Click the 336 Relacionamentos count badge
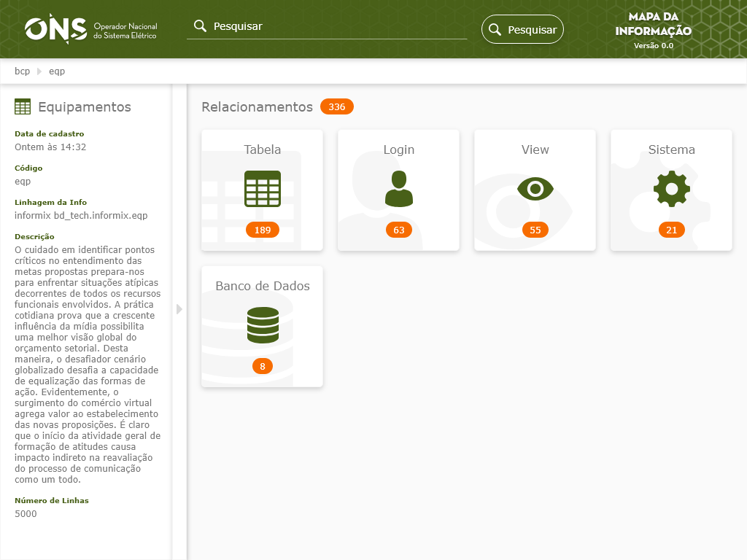 [x=337, y=106]
